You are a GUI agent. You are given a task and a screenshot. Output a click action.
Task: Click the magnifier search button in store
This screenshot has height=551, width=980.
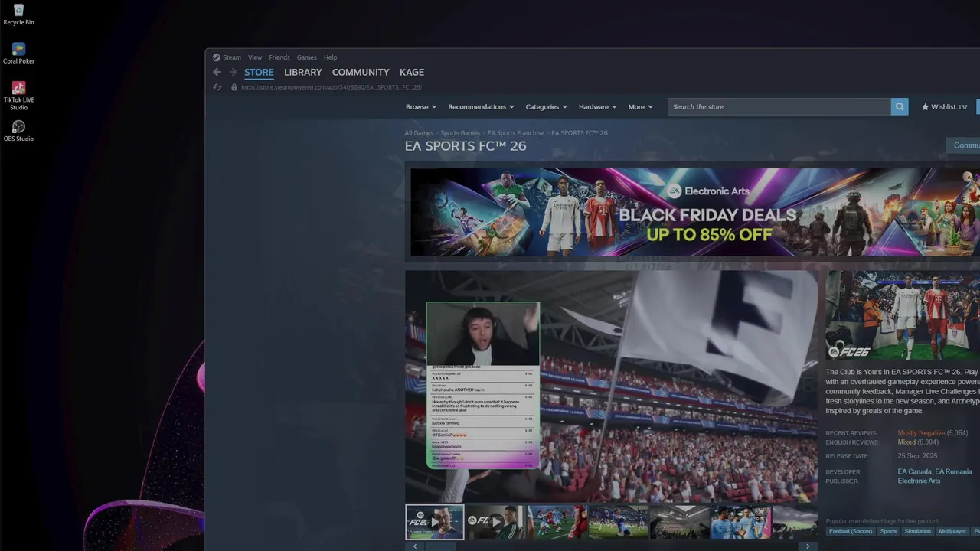tap(900, 107)
